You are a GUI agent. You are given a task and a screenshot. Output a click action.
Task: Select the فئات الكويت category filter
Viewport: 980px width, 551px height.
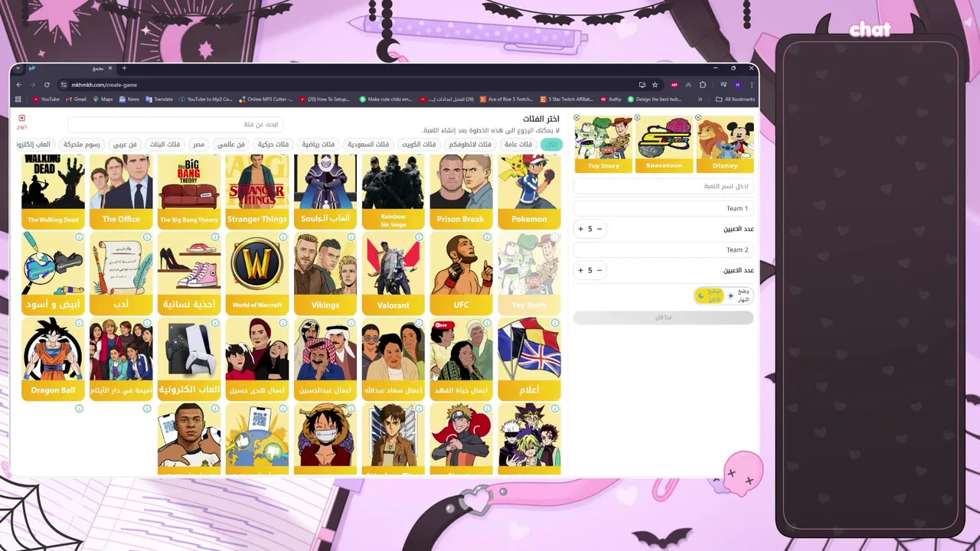(419, 144)
